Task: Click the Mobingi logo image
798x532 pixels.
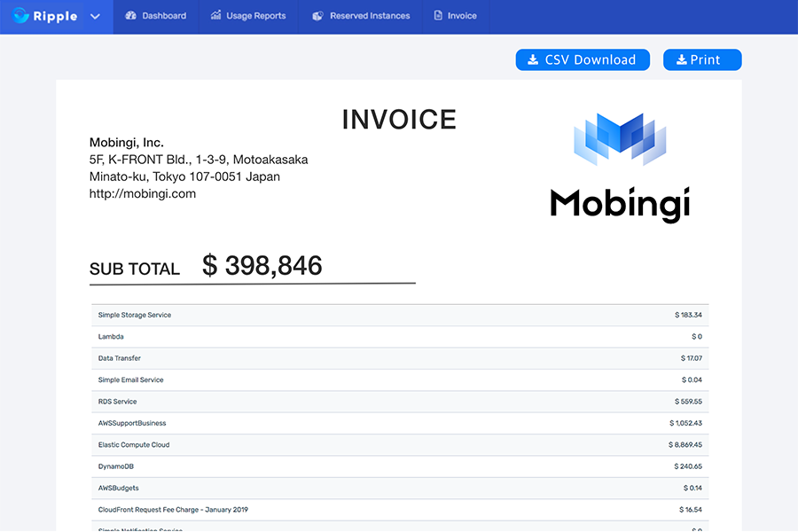Action: coord(620,168)
